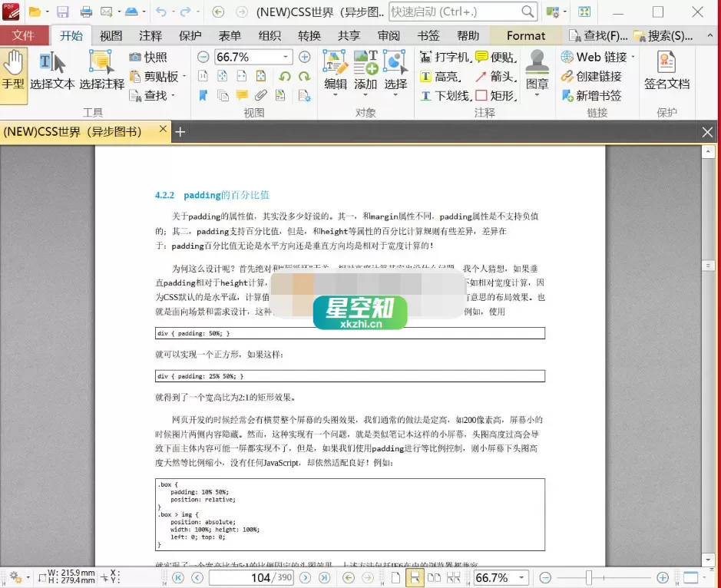This screenshot has width=721, height=588.
Task: Open the 文件 (File) menu
Action: (24, 35)
